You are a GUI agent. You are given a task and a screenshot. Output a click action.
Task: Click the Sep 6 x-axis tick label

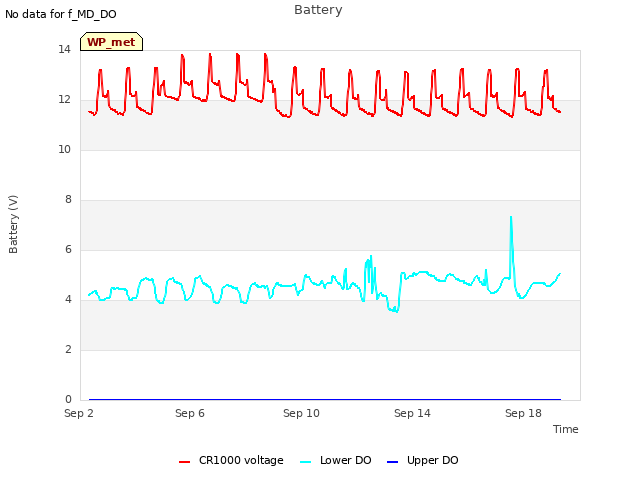[190, 413]
